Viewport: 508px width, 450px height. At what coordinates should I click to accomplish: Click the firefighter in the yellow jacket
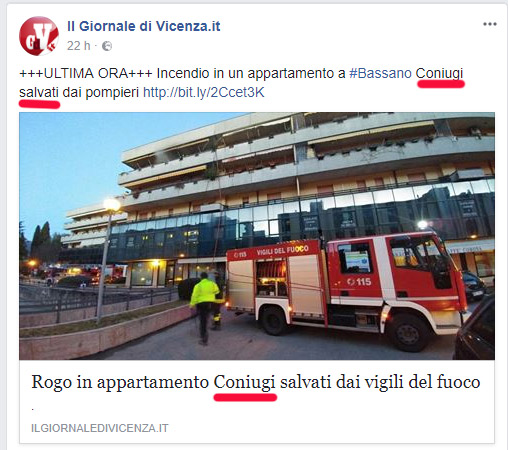pos(204,307)
